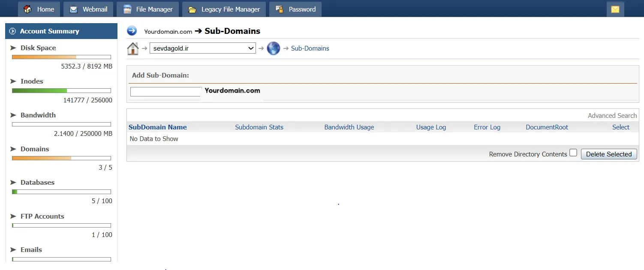The width and height of the screenshot is (644, 270).
Task: Sort by SubDomain Name column header
Action: click(157, 127)
